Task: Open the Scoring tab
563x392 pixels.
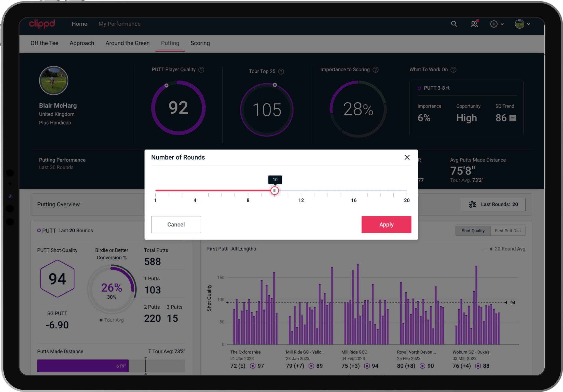Action: pos(200,43)
